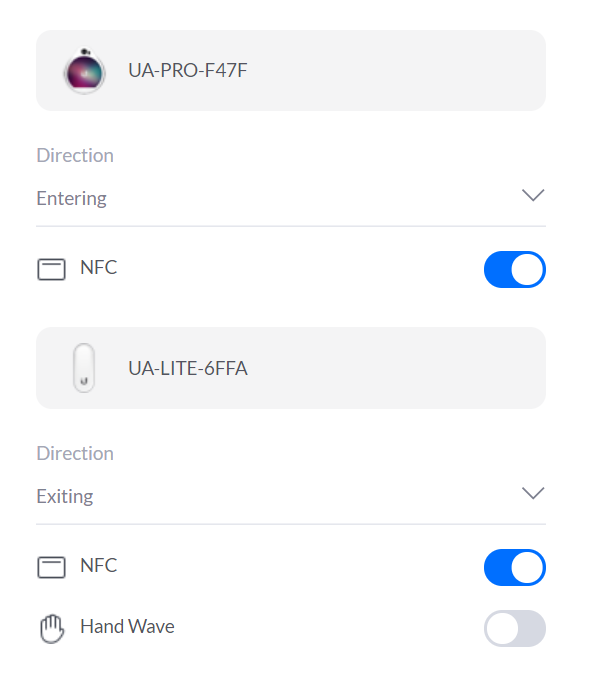Select the UA-PRO-F47F device name
The width and height of the screenshot is (591, 690).
click(188, 70)
